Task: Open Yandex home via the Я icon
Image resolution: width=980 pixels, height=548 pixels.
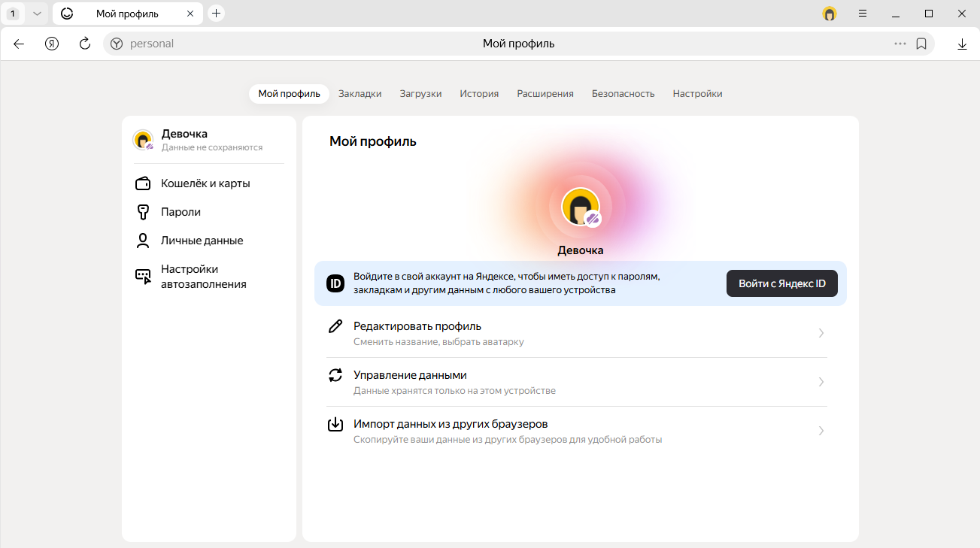Action: point(52,44)
